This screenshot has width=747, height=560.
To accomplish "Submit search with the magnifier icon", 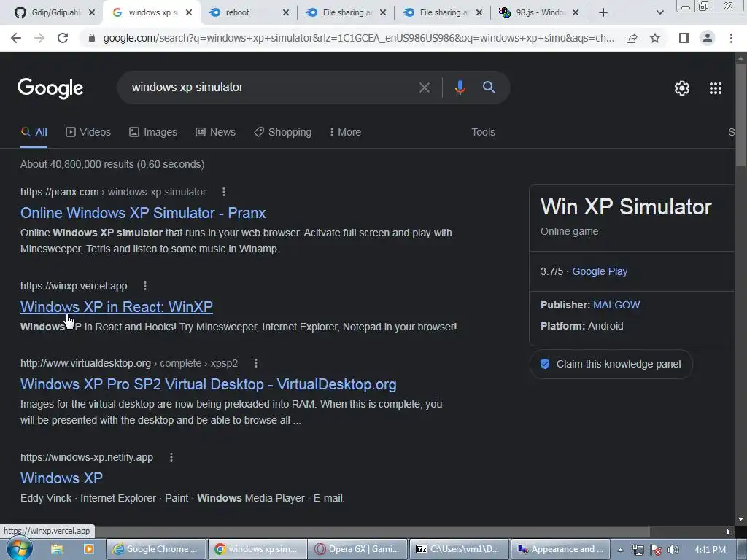I will click(489, 87).
